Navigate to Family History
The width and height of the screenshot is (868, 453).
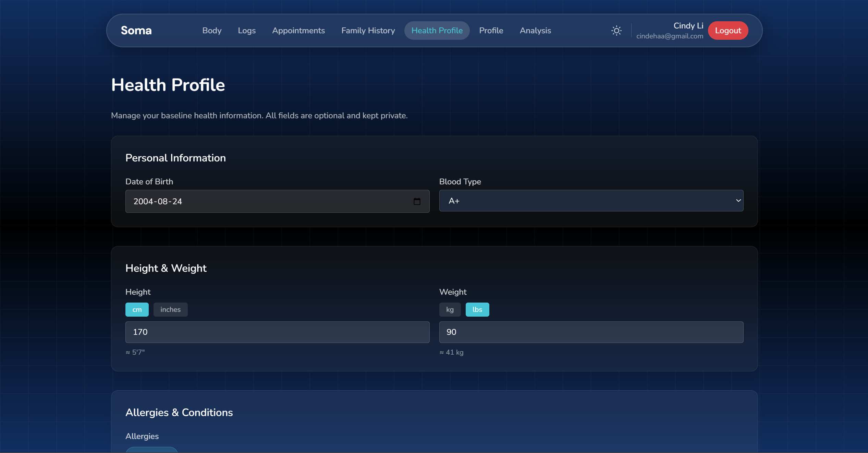coord(368,30)
